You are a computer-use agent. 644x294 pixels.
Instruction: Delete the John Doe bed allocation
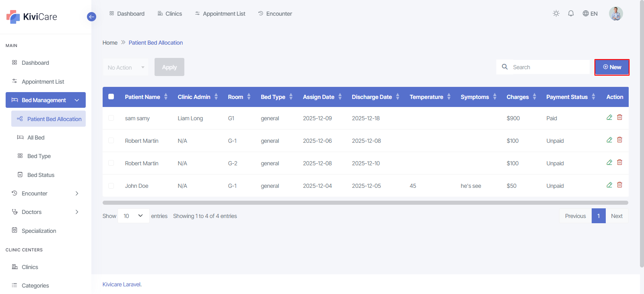click(619, 185)
